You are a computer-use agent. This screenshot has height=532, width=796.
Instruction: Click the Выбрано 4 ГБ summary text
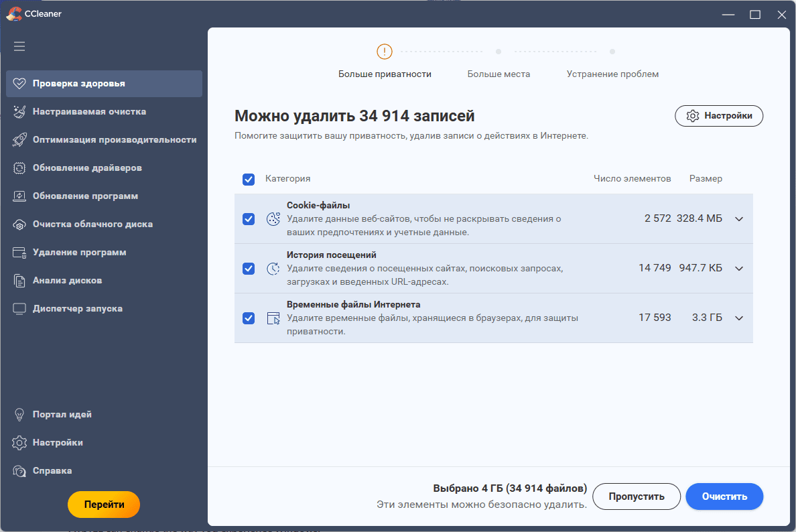click(x=510, y=488)
